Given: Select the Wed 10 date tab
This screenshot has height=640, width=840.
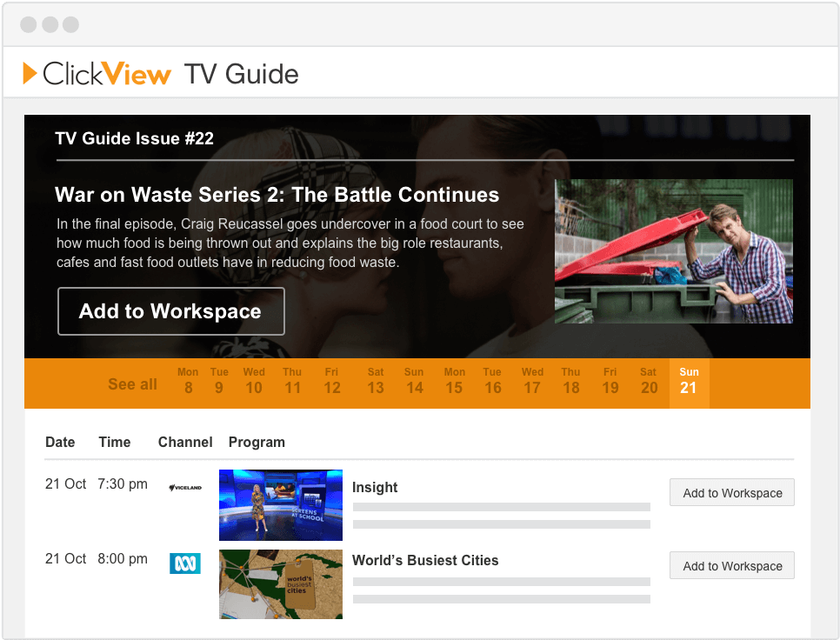Looking at the screenshot, I should click(x=254, y=381).
